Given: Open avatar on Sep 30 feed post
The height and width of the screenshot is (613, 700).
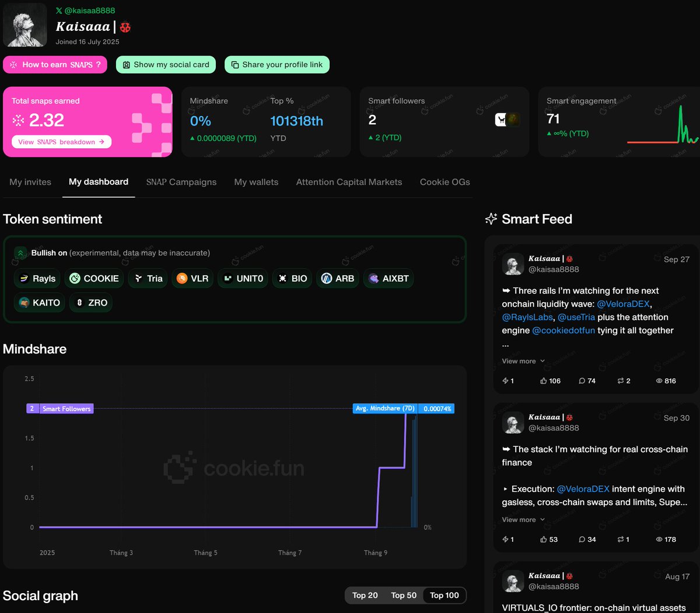Looking at the screenshot, I should click(x=513, y=422).
